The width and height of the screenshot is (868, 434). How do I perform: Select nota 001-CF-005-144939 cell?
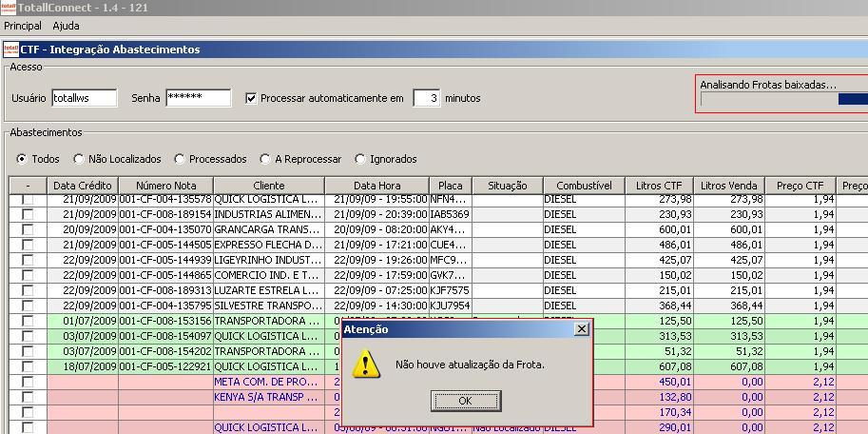pyautogui.click(x=165, y=260)
